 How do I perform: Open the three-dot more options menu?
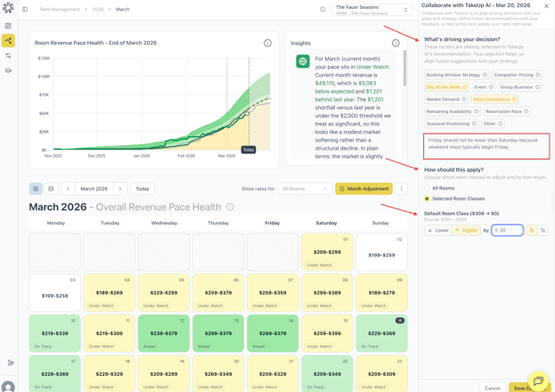point(402,189)
